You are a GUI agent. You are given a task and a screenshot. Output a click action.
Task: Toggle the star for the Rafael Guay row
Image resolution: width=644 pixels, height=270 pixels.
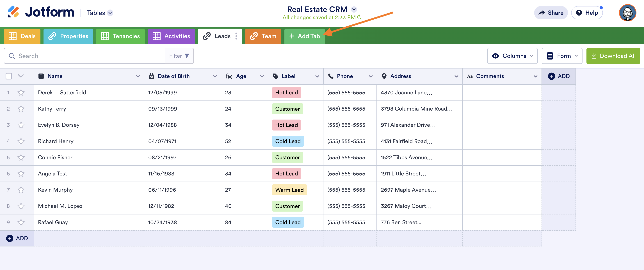[x=21, y=222]
